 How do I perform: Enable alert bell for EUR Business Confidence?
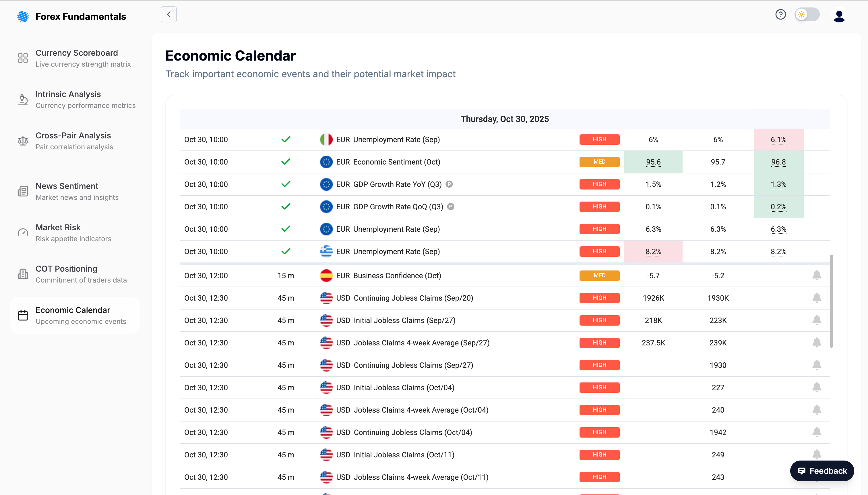tap(817, 275)
